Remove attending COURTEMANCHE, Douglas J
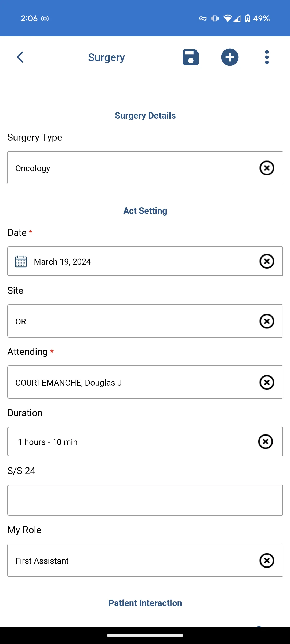Image resolution: width=290 pixels, height=644 pixels. click(x=267, y=382)
